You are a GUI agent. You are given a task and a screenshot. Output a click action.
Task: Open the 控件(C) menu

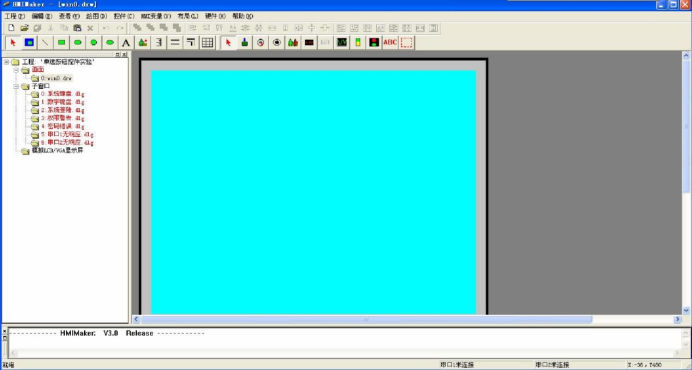[x=124, y=16]
